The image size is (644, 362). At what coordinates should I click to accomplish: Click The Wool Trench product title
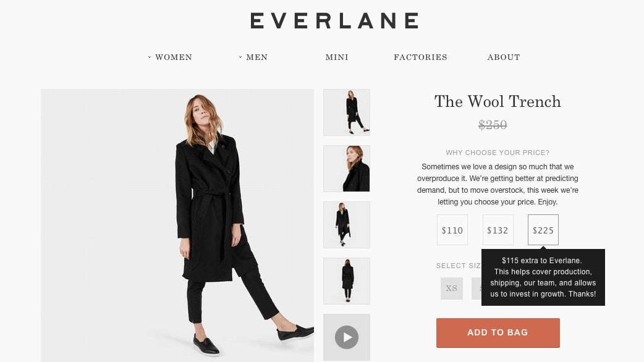pyautogui.click(x=498, y=101)
